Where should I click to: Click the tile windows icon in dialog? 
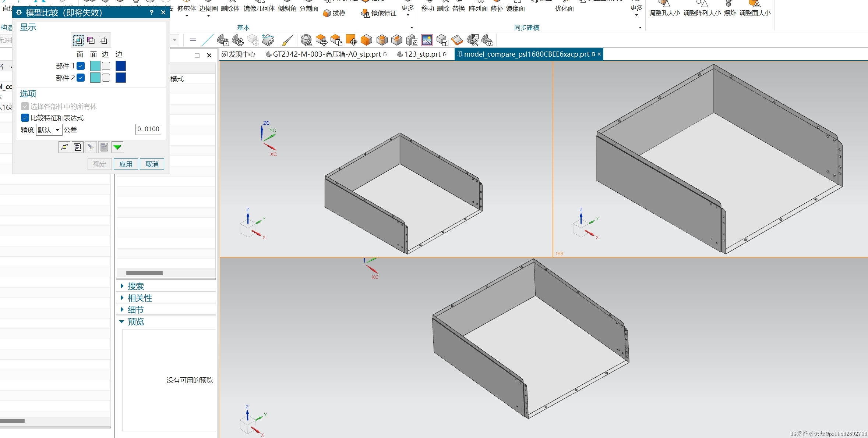click(x=64, y=147)
